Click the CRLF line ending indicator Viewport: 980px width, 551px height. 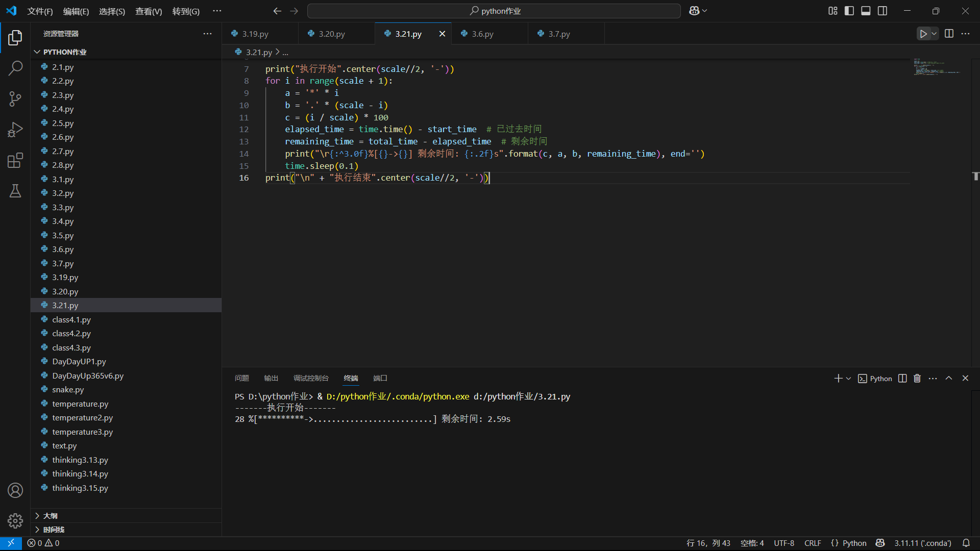pos(812,543)
